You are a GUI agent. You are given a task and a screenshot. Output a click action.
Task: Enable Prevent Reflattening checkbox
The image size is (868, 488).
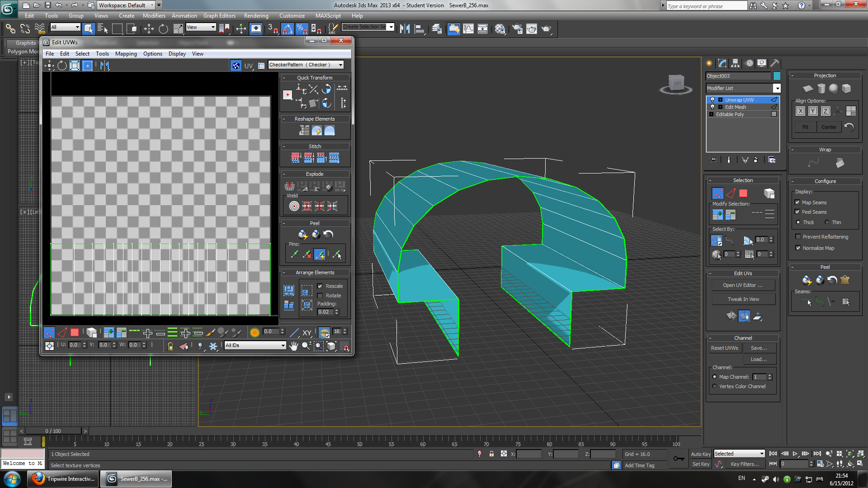(798, 237)
